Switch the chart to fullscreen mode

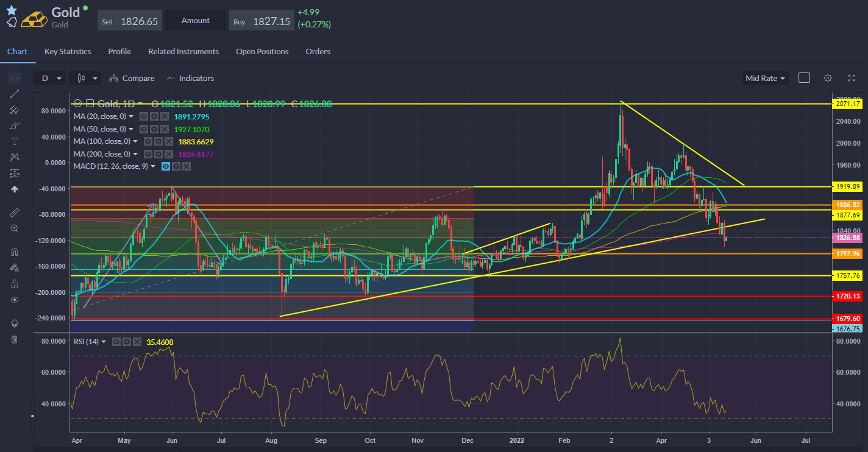coord(852,78)
